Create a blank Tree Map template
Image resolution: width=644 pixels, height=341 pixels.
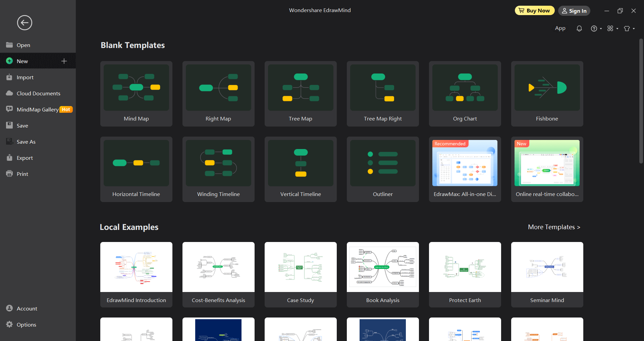tap(301, 94)
